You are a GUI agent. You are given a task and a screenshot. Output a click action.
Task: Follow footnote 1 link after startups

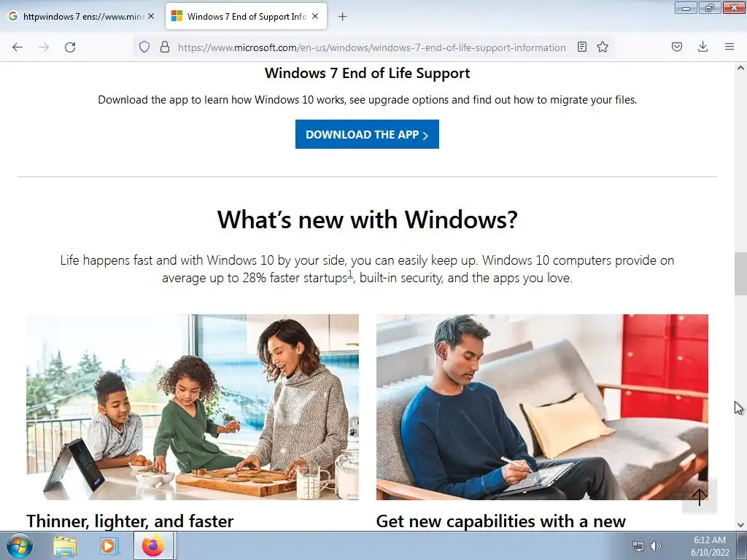350,274
